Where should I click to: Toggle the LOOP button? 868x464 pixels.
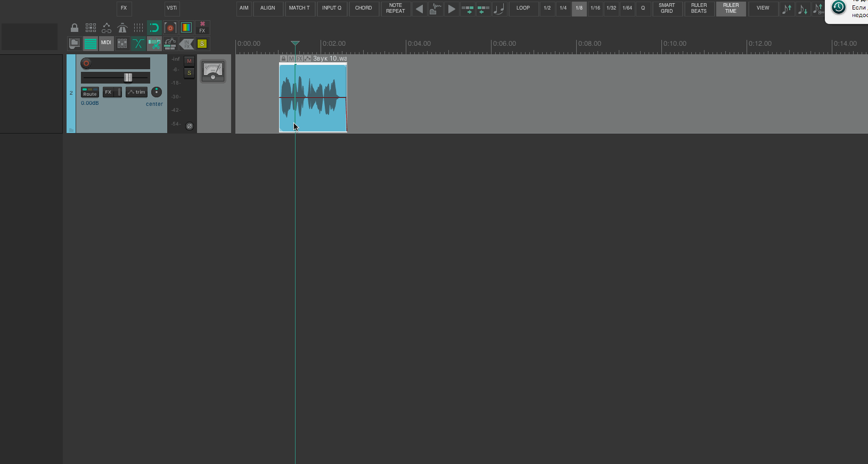point(523,9)
